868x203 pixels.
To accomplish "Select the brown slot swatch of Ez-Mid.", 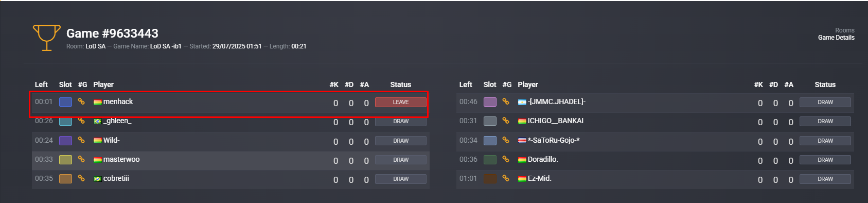I will pos(490,179).
